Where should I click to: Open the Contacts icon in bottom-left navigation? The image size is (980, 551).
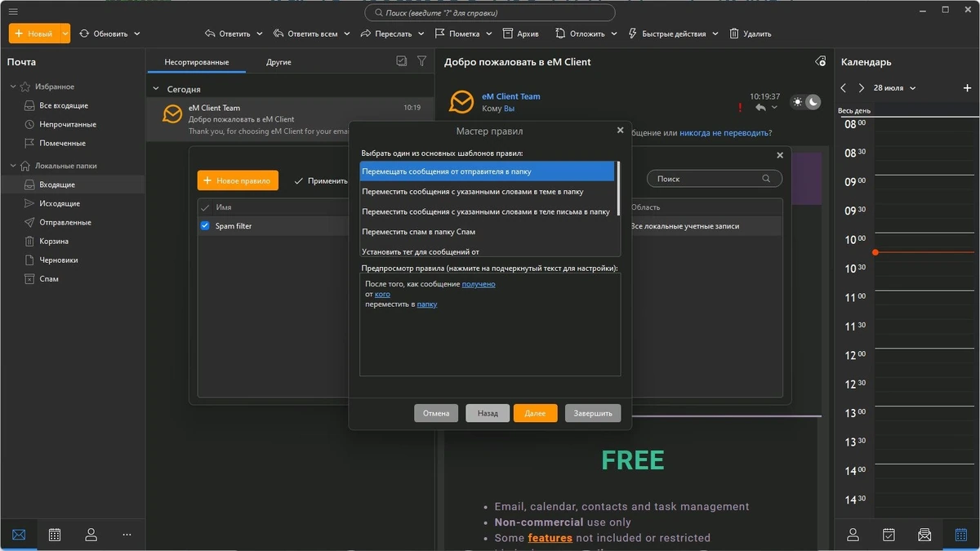(x=91, y=535)
